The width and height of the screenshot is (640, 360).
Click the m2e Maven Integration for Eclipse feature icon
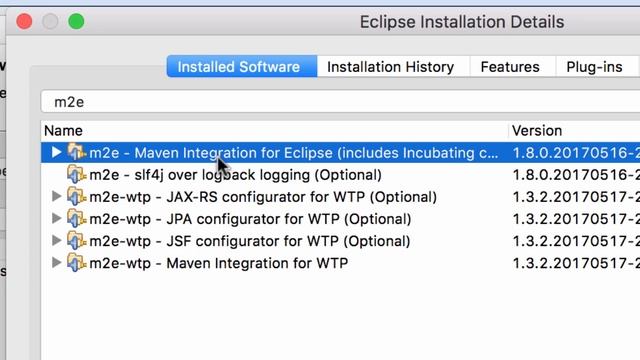[x=76, y=152]
